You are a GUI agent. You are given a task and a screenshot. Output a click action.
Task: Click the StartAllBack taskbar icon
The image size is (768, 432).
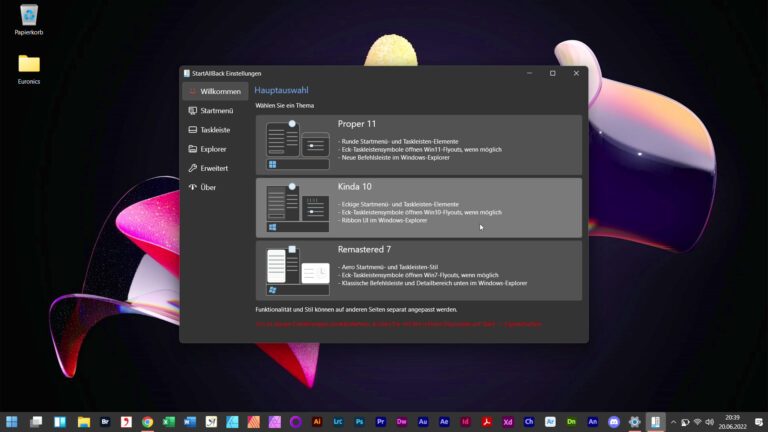point(655,422)
